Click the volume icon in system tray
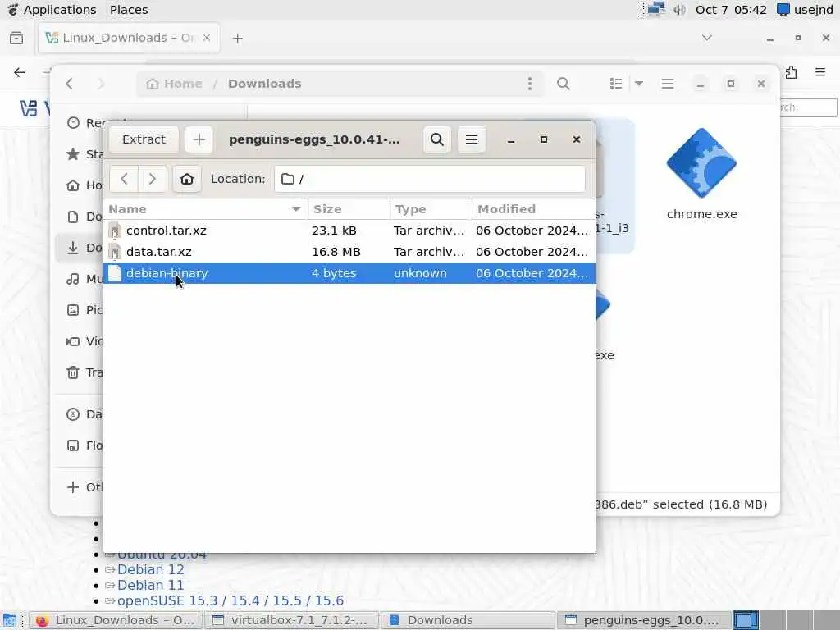840x630 pixels. click(679, 10)
